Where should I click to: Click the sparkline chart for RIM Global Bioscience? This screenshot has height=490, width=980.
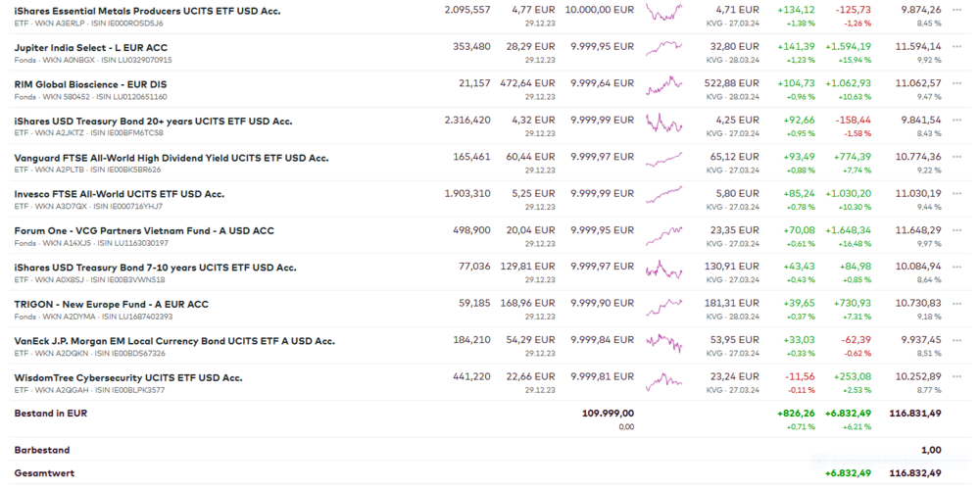(663, 85)
